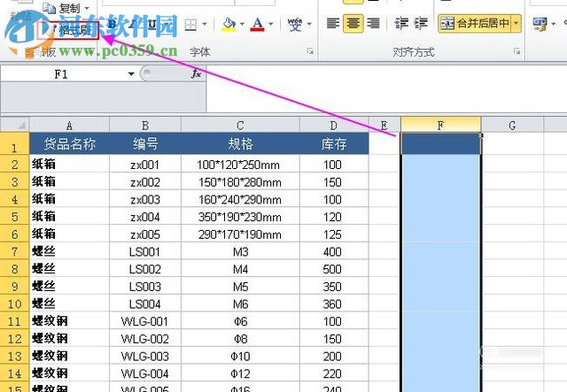Viewport: 567px width, 392px height.
Task: Click the 库存 header cell
Action: (x=334, y=144)
